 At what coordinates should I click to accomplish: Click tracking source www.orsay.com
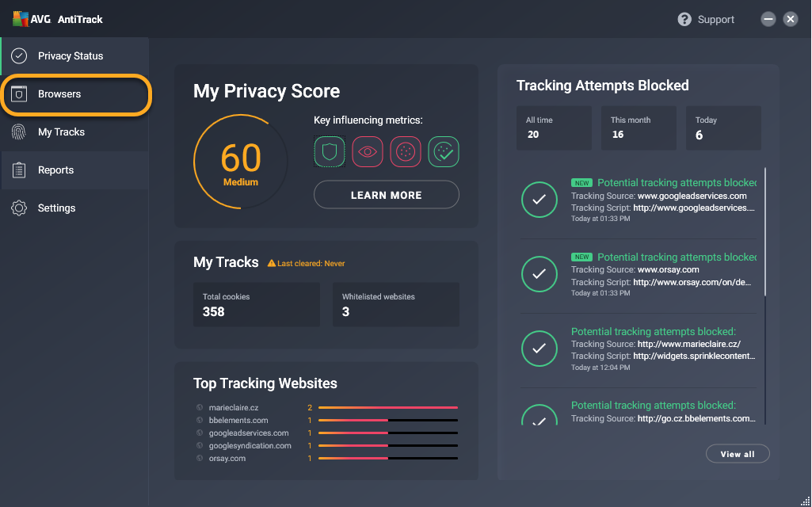668,270
